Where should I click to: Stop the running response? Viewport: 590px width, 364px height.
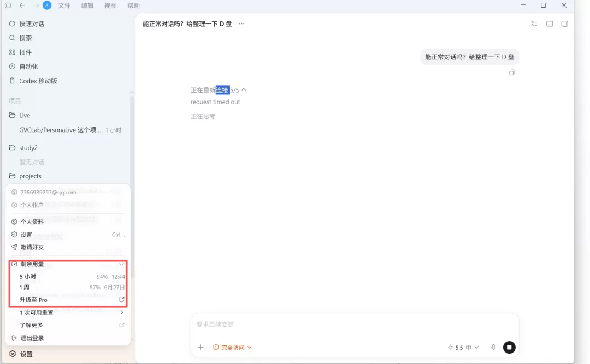click(x=509, y=348)
